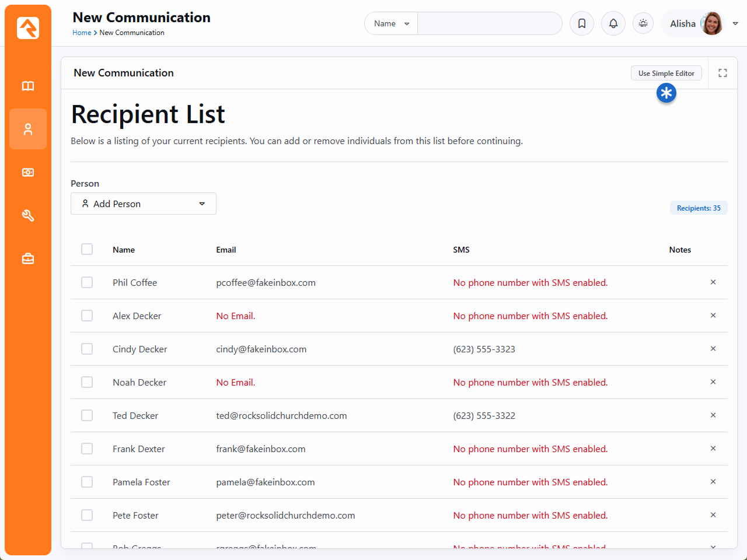Open the Finance money icon in sidebar

28,173
